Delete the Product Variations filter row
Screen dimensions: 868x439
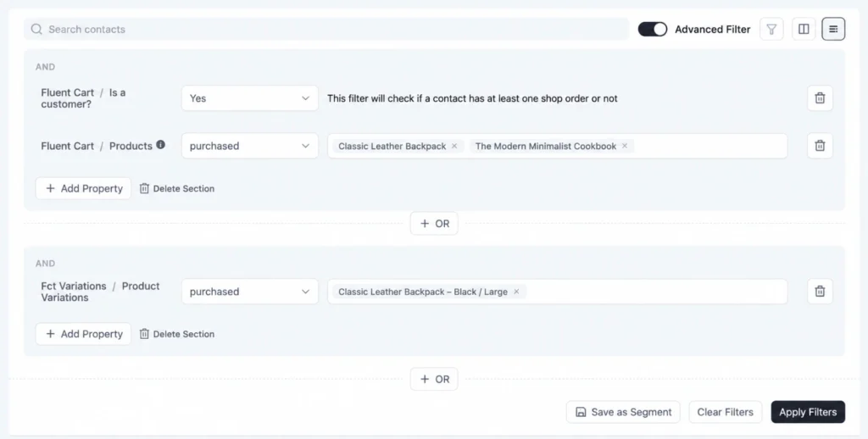point(820,292)
